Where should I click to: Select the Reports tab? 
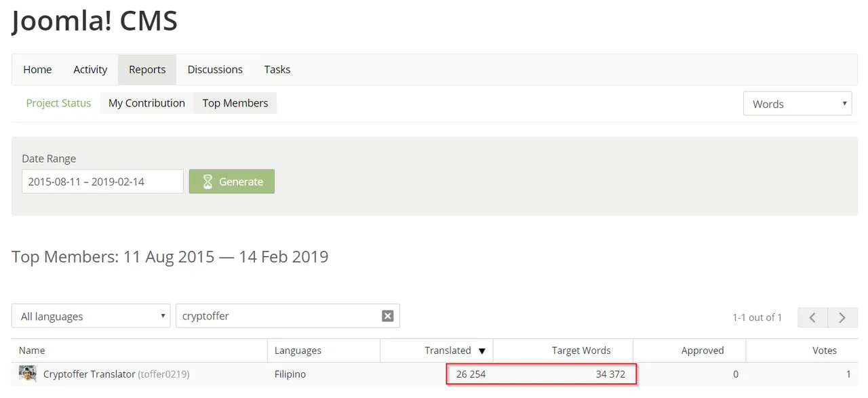(147, 70)
